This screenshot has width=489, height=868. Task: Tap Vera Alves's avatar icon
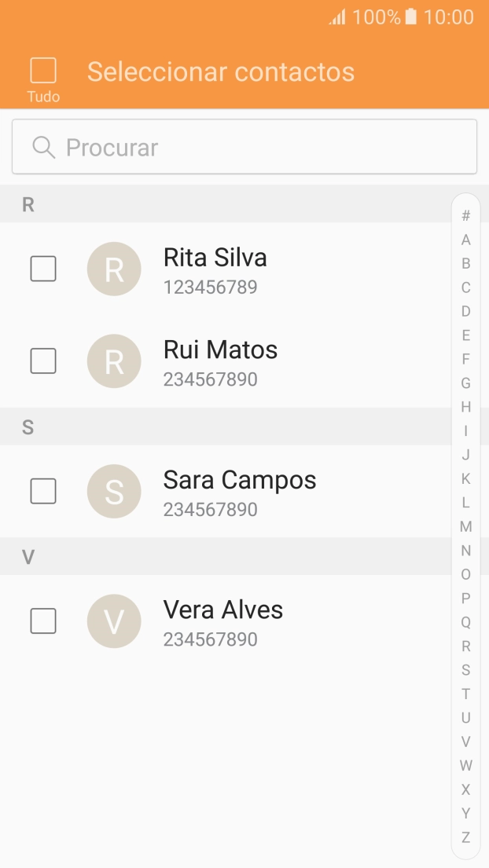pos(114,621)
